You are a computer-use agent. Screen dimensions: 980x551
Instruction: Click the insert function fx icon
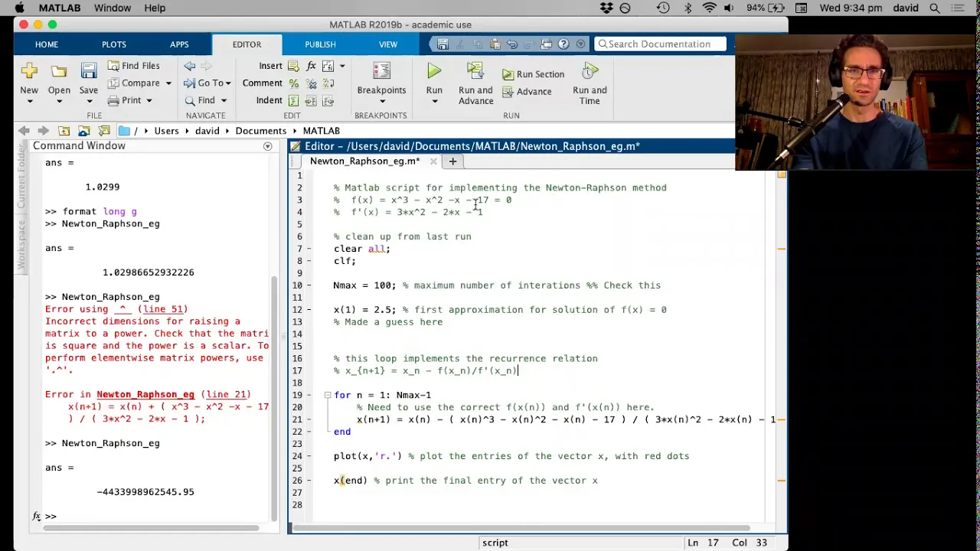[x=311, y=66]
